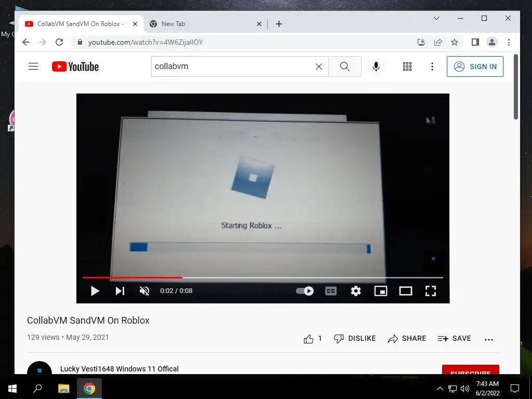532x399 pixels.
Task: Click the Chrome taskbar icon
Action: tap(89, 389)
